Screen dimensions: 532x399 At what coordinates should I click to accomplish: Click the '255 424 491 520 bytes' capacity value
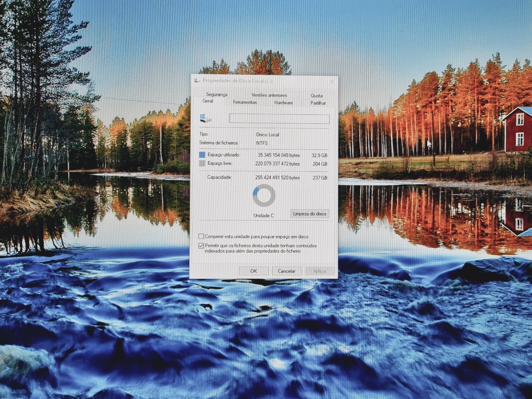(277, 178)
